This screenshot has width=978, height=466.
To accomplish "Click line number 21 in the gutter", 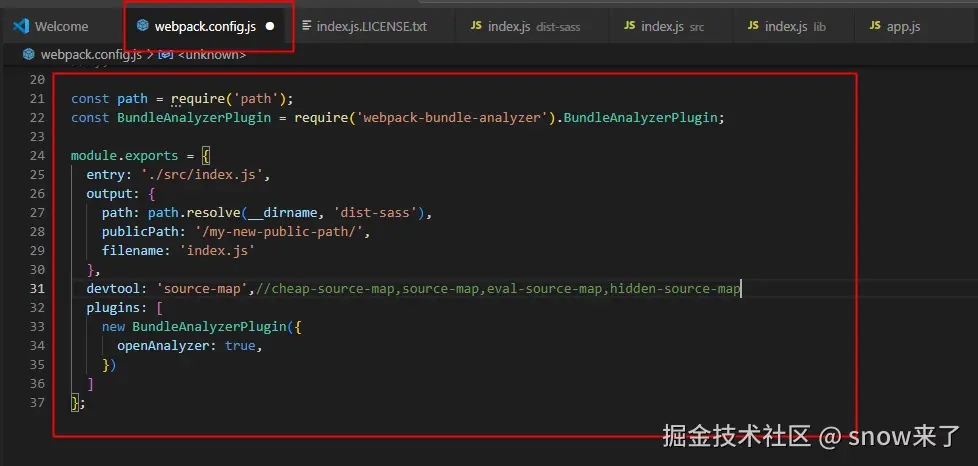I will pyautogui.click(x=37, y=99).
